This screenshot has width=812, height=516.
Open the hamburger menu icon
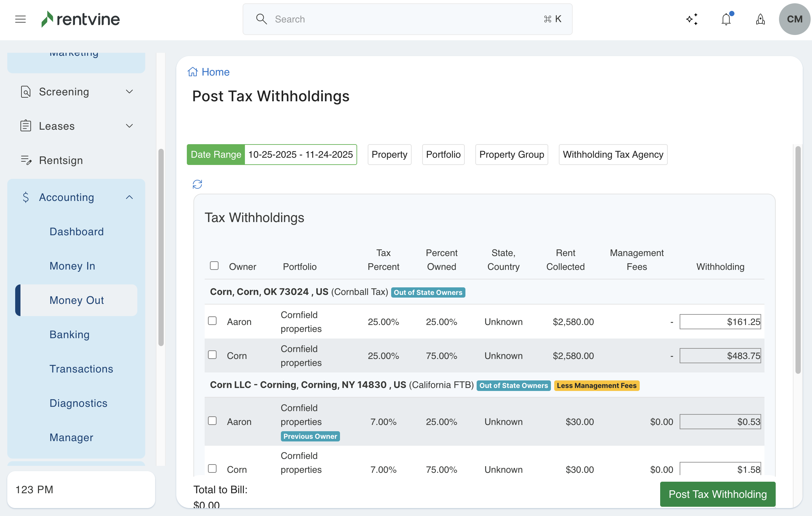(20, 19)
